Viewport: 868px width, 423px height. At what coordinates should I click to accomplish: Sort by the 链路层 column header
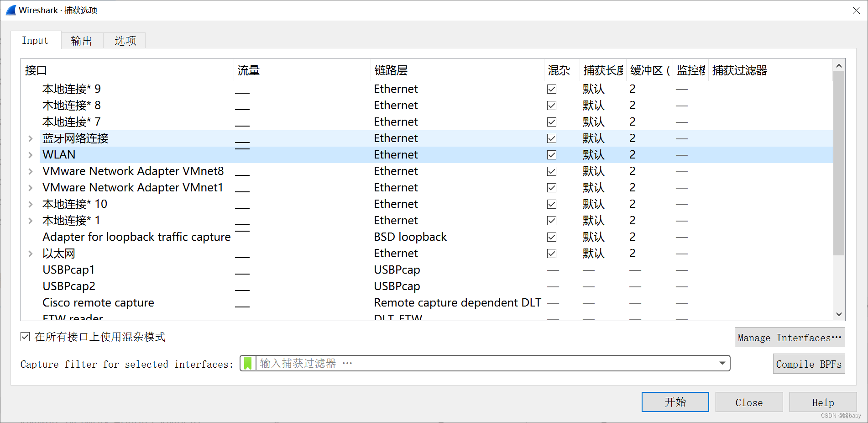[x=457, y=70]
